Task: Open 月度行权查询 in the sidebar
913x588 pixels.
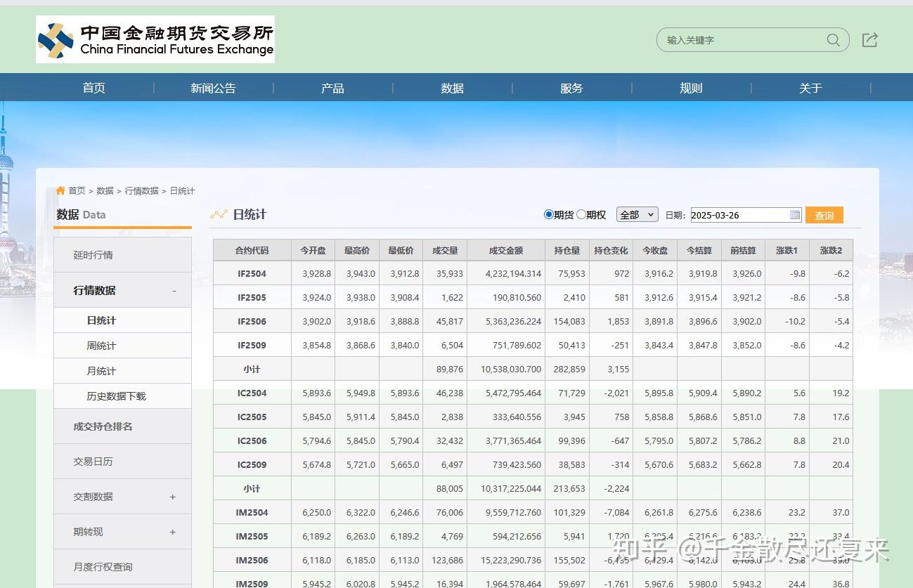Action: click(x=122, y=567)
